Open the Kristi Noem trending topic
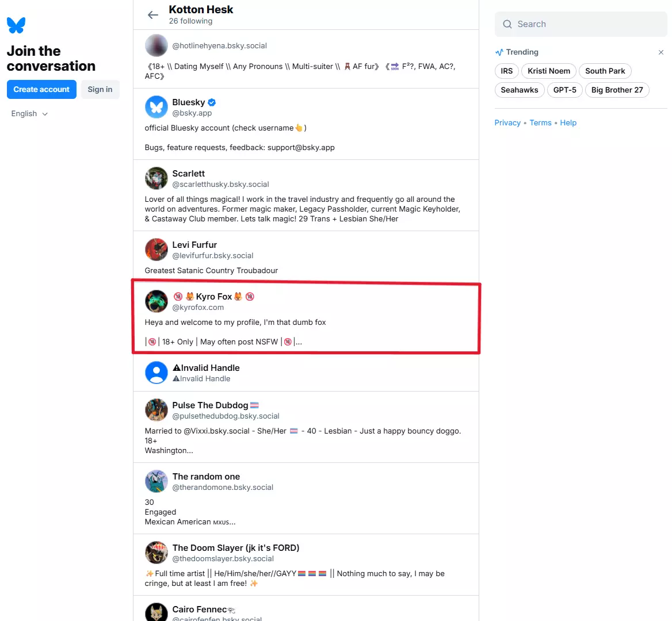The height and width of the screenshot is (621, 672). [548, 71]
